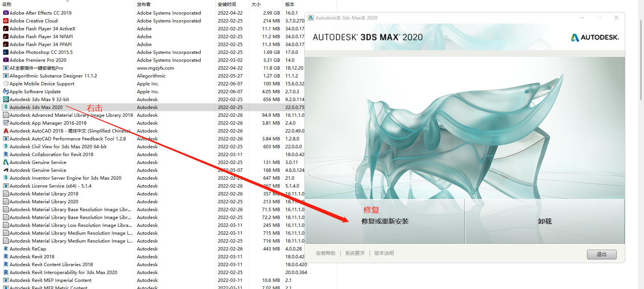
Task: Select Autodesk Material Library Low Resolution Image row
Action: tap(168, 225)
